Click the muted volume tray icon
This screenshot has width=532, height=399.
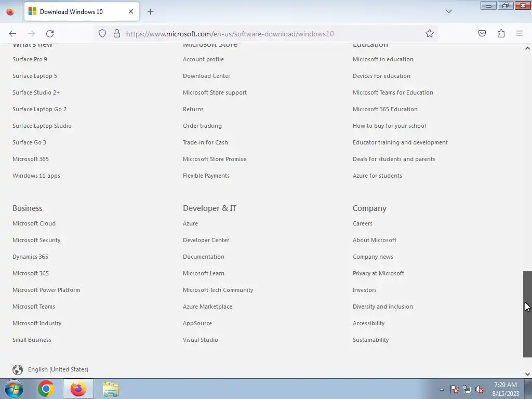(480, 389)
